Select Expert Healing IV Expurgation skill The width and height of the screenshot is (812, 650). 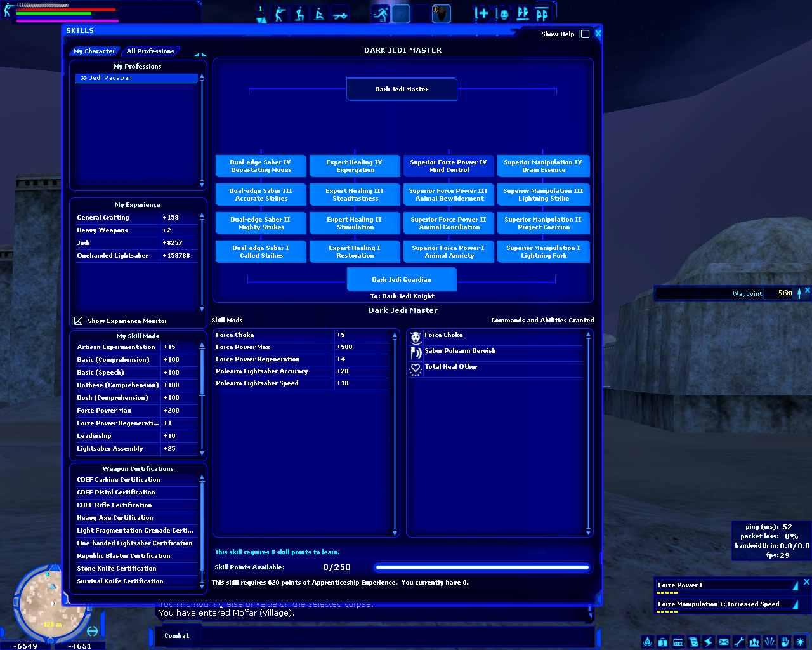coord(355,166)
